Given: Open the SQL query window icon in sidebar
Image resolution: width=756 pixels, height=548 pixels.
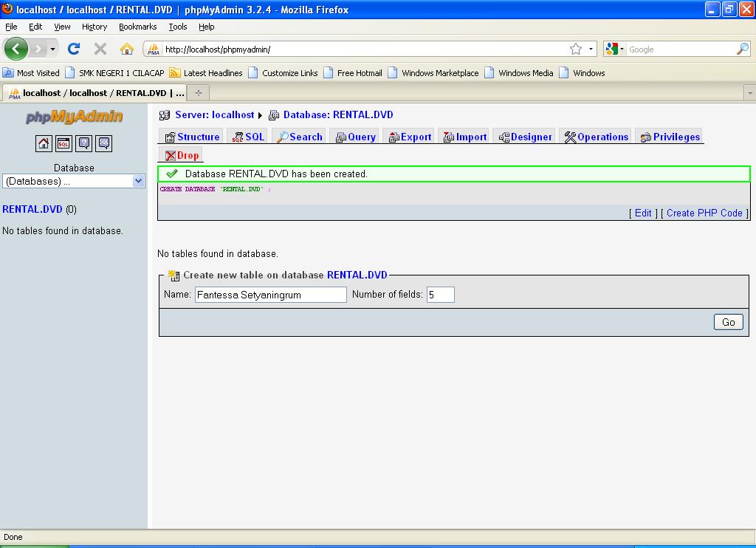Looking at the screenshot, I should 63,143.
